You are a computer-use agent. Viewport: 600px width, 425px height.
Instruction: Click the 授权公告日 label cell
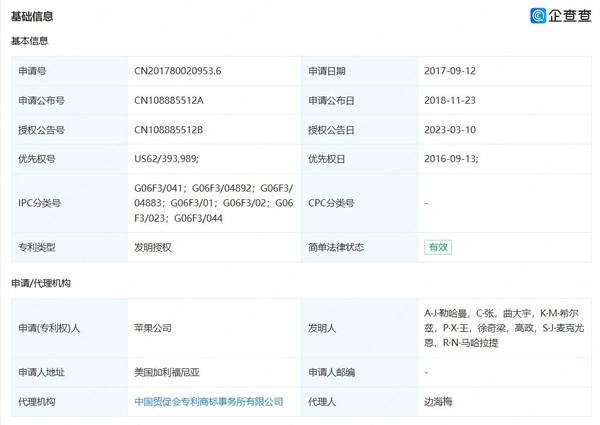(359, 130)
